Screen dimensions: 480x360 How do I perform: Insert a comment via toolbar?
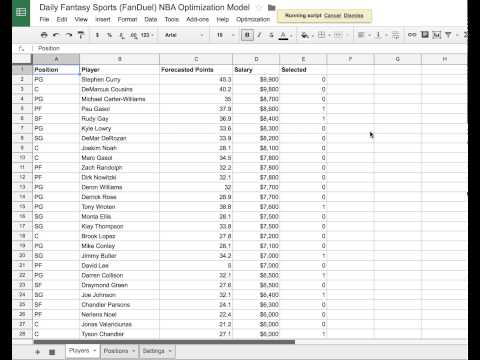[x=425, y=35]
